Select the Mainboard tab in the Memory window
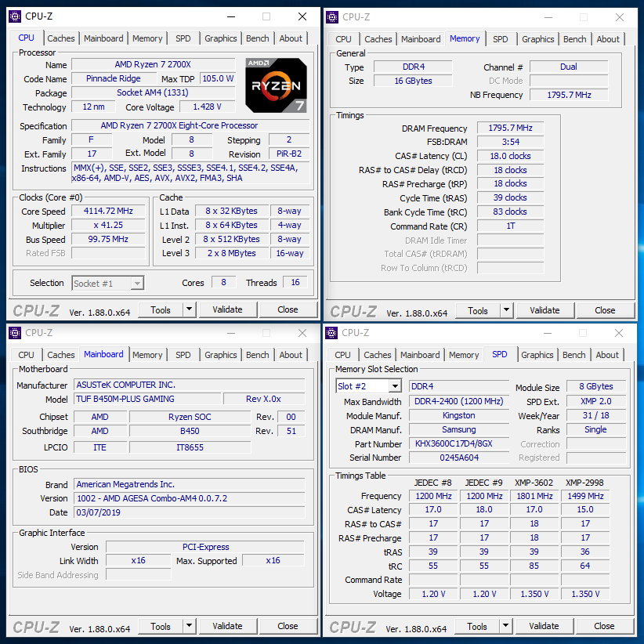 point(421,39)
